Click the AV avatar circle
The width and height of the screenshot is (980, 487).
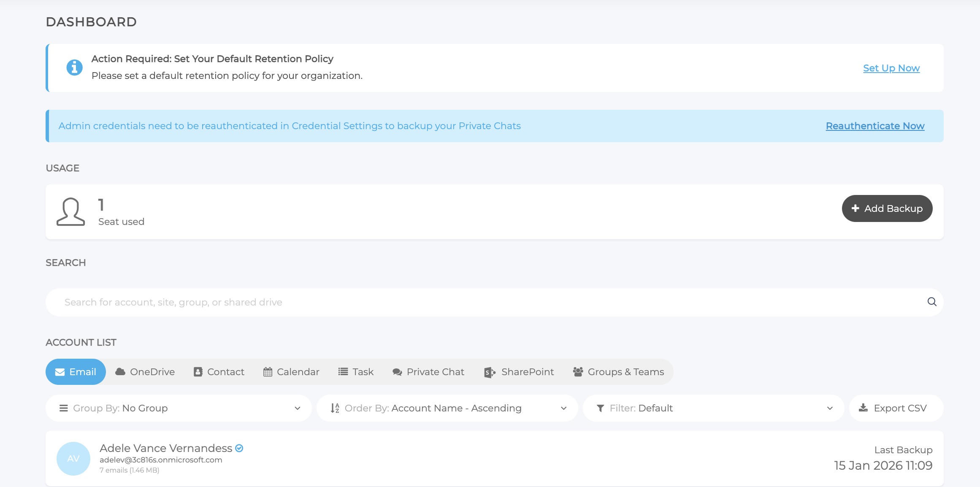coord(73,459)
